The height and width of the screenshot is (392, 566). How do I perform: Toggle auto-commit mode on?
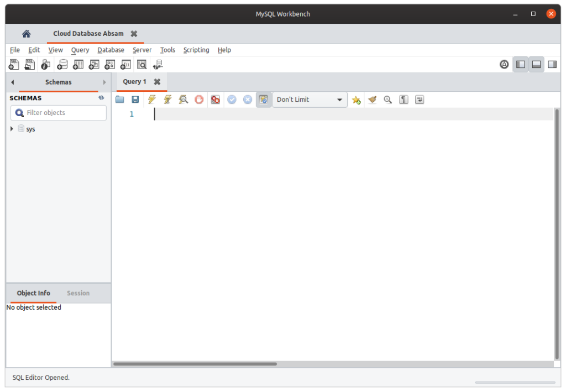pos(264,100)
